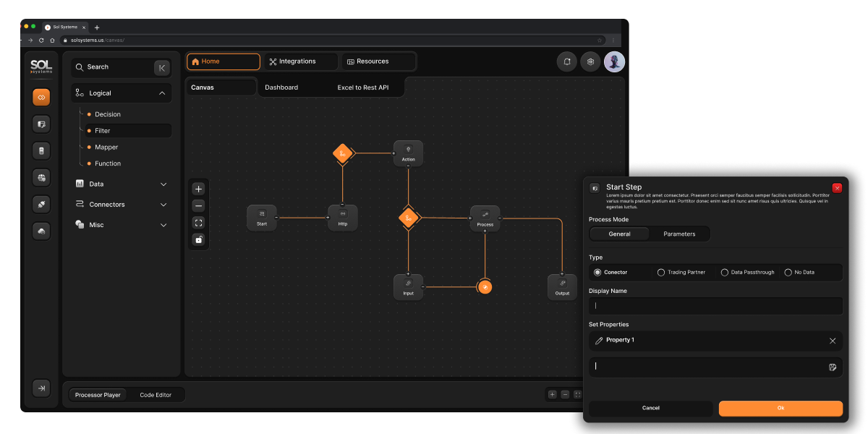Screen dimensions: 868x434
Task: Switch to the Integrations tab
Action: coord(300,61)
